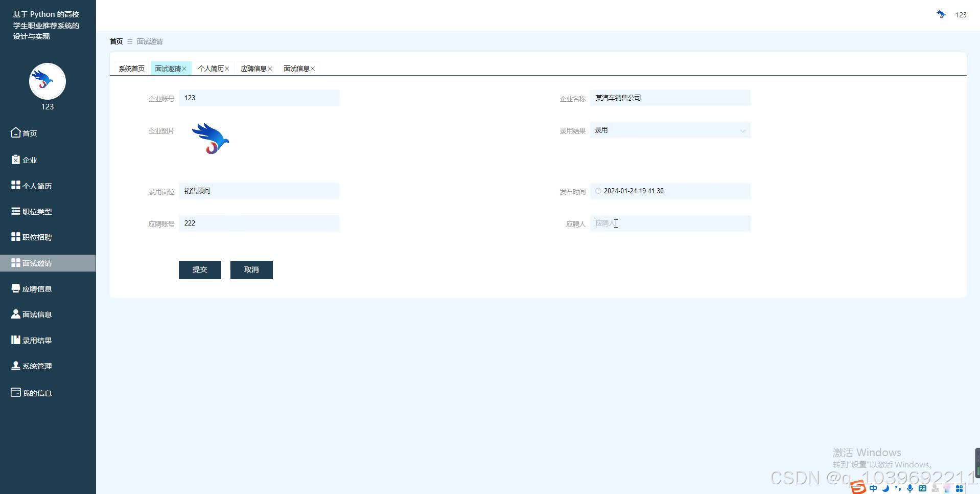Click the microphone voice input icon
Viewport: 980px width, 494px height.
(910, 488)
